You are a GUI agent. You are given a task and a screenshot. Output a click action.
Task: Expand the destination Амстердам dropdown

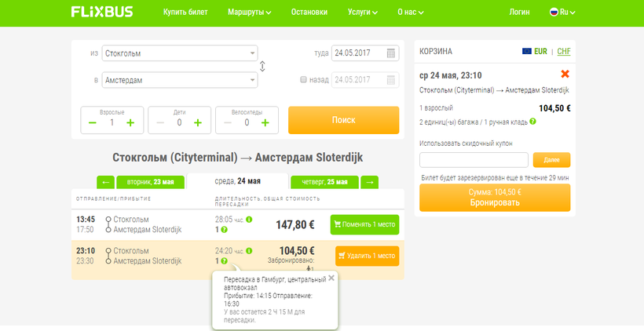[252, 80]
